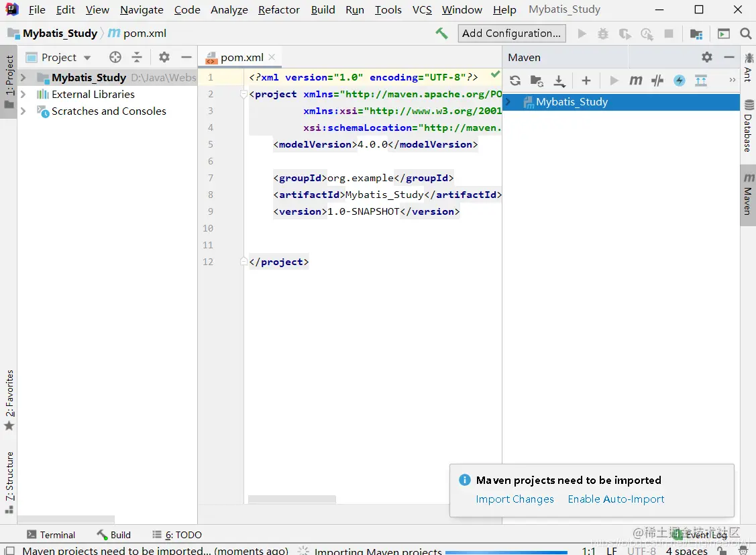Expand Mybatis_Study in Maven panel
This screenshot has height=555, width=756.
tap(508, 102)
